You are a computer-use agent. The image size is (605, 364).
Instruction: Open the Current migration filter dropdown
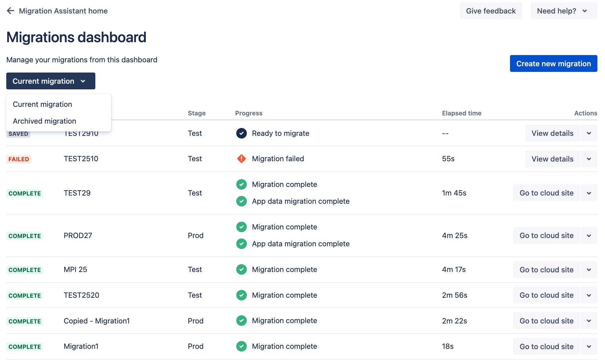tap(50, 81)
